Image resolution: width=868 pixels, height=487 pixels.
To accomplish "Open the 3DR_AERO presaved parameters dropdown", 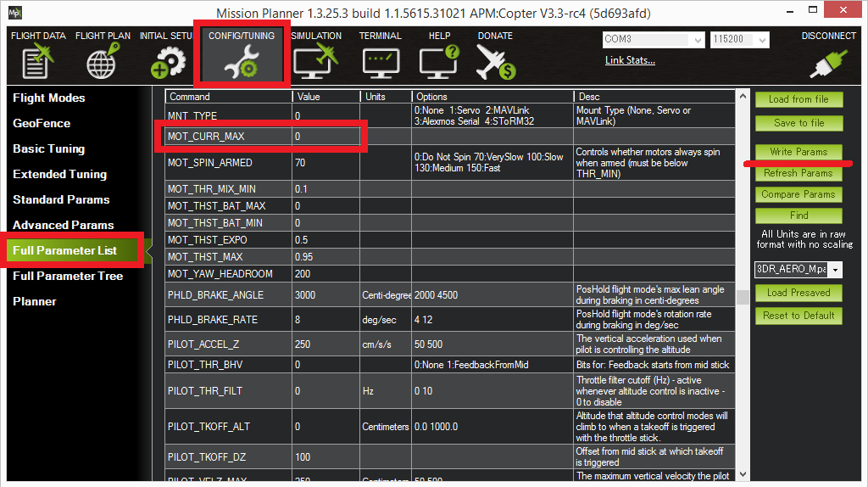I will [836, 269].
